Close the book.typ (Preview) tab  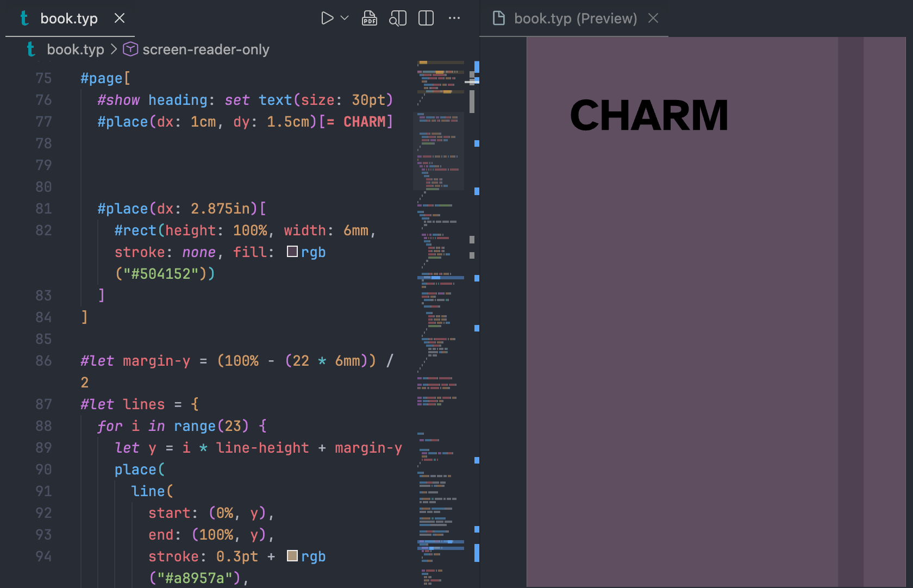[653, 18]
